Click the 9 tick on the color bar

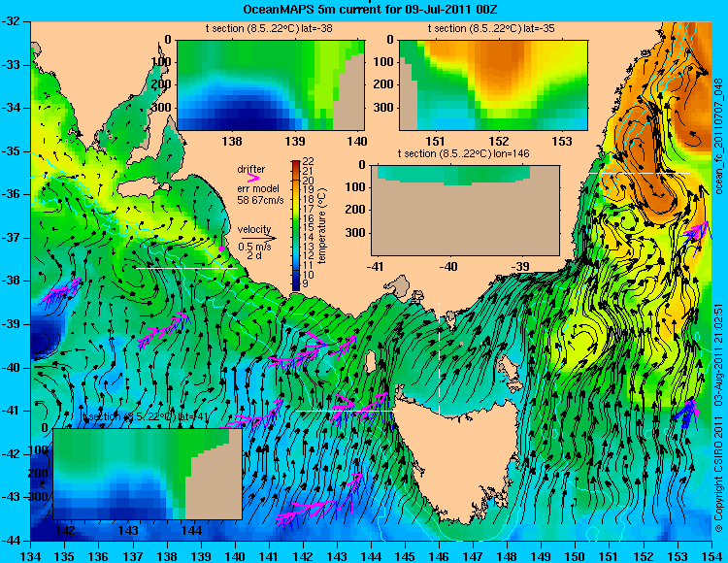click(305, 284)
